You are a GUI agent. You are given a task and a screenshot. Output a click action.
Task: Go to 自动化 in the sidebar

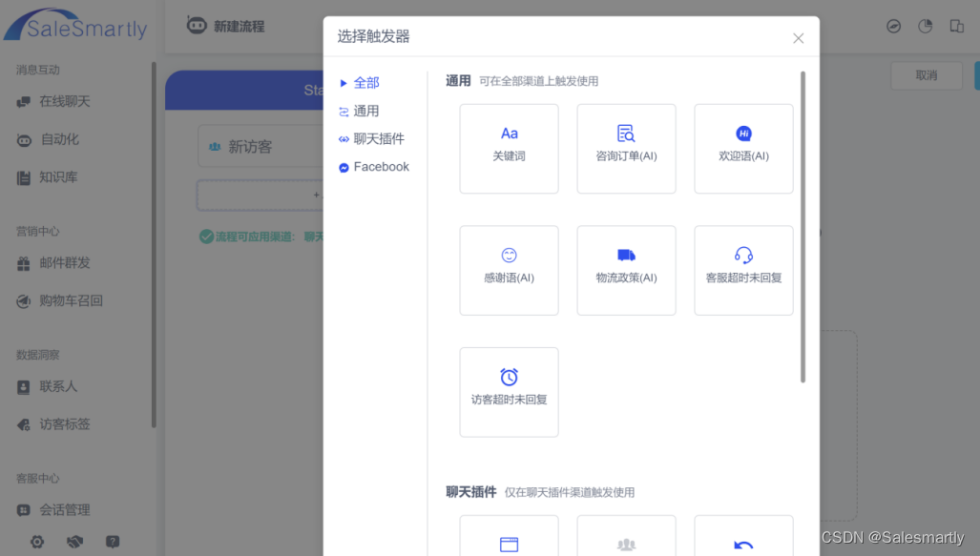[x=59, y=139]
